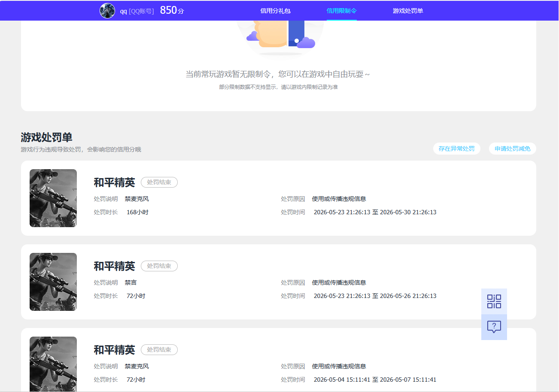This screenshot has width=559, height=392.
Task: Click 使用或传播违规信息 reason on 禁言 card
Action: (x=339, y=283)
